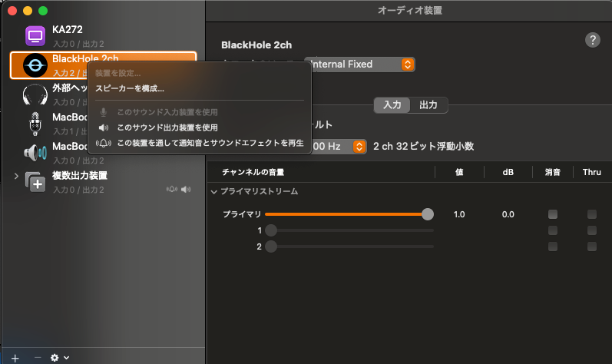Viewport: 612px width, 364px height.
Task: Toggle mute checkbox for プライマリ channel
Action: click(x=553, y=214)
